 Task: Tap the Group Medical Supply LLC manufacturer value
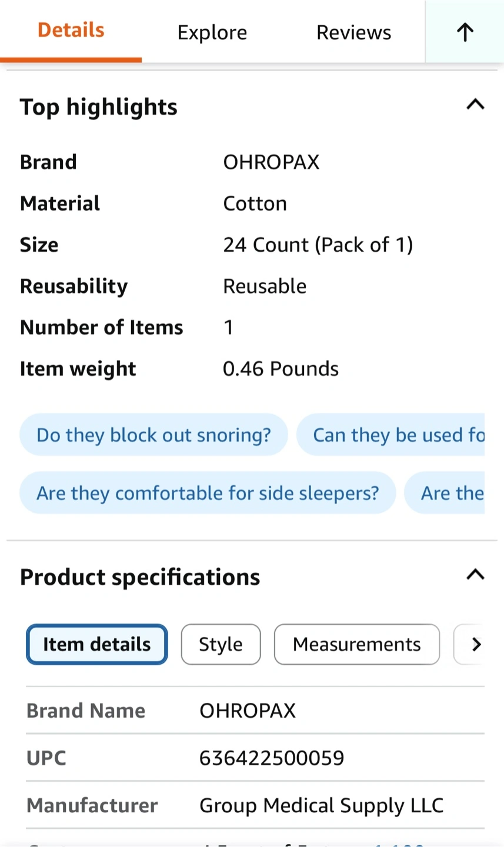coord(321,805)
